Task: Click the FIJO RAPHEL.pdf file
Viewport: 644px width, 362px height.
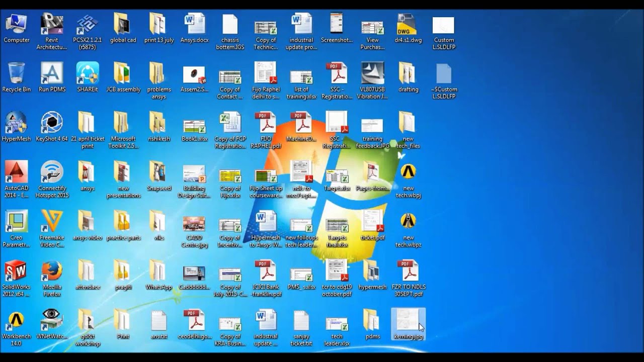Action: [x=266, y=130]
